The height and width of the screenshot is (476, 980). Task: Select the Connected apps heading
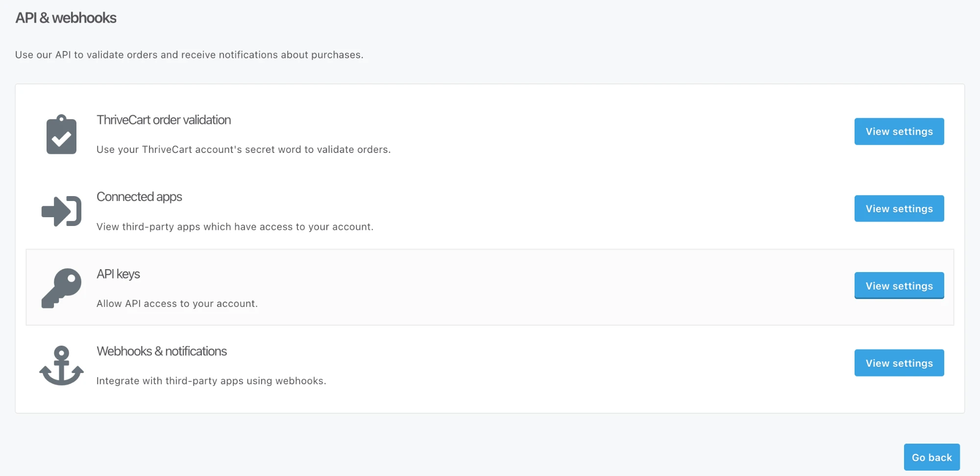pyautogui.click(x=139, y=197)
